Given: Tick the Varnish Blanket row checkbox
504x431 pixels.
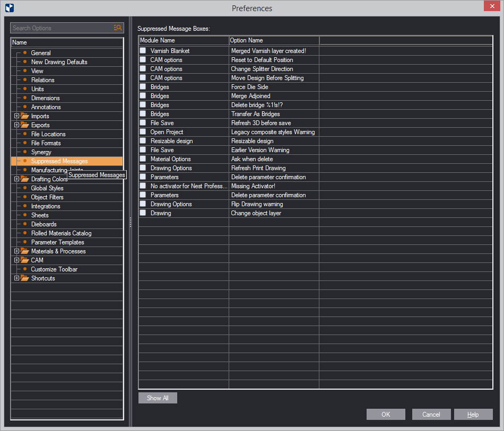Looking at the screenshot, I should (143, 50).
